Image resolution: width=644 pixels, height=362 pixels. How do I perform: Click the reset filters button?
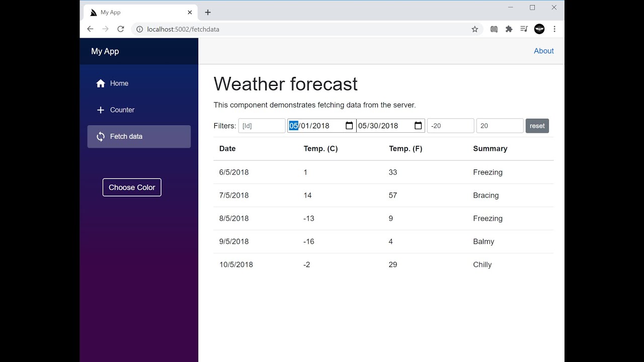[x=537, y=126]
